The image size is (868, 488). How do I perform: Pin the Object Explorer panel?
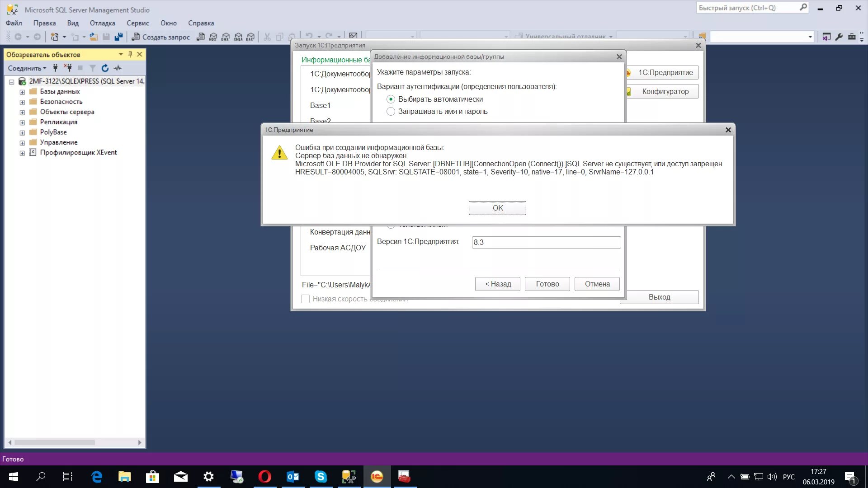(x=130, y=54)
